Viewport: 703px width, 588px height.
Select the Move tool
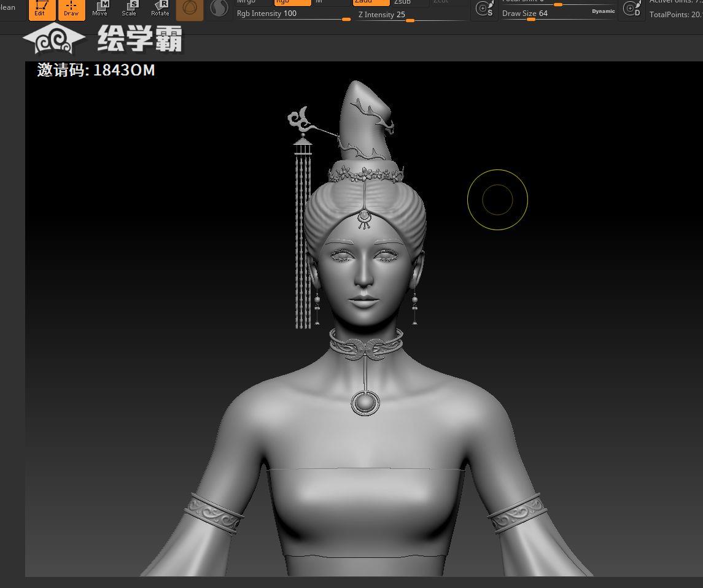coord(100,9)
